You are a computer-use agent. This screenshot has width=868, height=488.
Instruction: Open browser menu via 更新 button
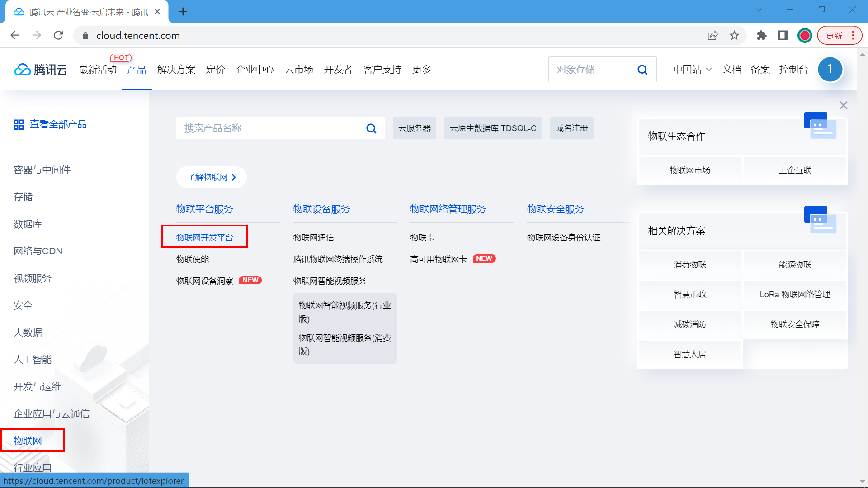[840, 35]
